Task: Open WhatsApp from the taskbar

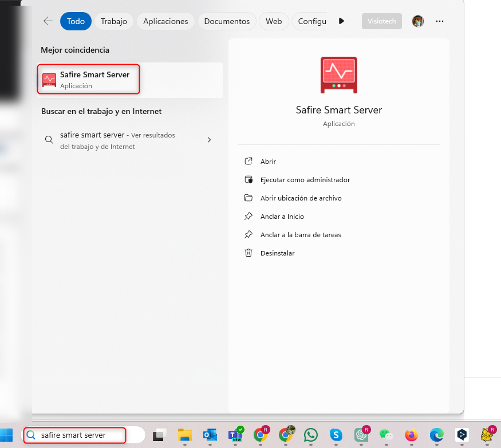Action: tap(310, 435)
